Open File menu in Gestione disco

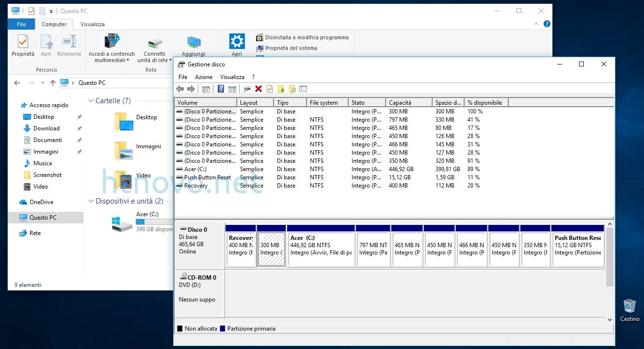pyautogui.click(x=183, y=77)
